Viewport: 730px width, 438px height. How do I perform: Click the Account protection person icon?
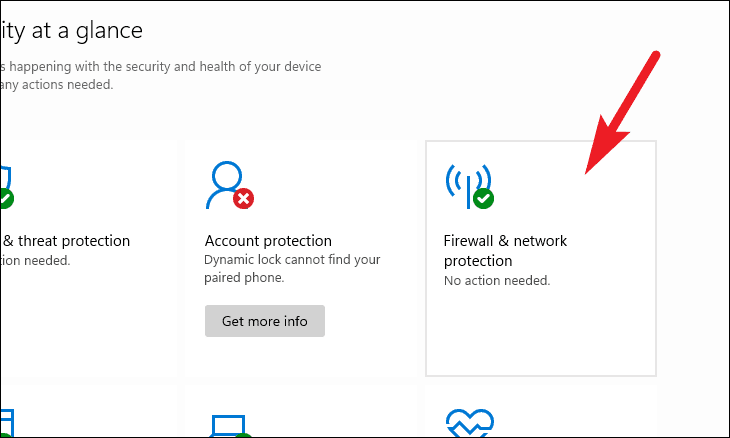225,182
